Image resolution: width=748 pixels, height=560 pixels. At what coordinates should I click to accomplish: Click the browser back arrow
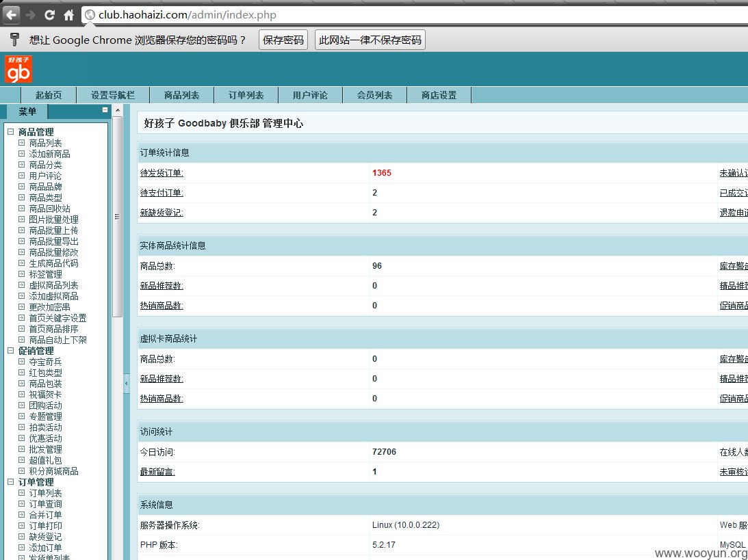[x=12, y=15]
